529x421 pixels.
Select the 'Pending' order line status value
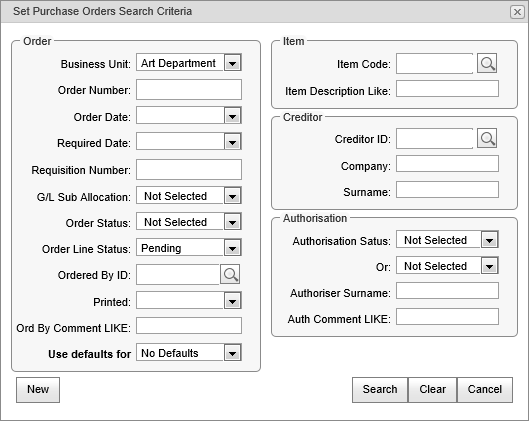click(x=161, y=248)
